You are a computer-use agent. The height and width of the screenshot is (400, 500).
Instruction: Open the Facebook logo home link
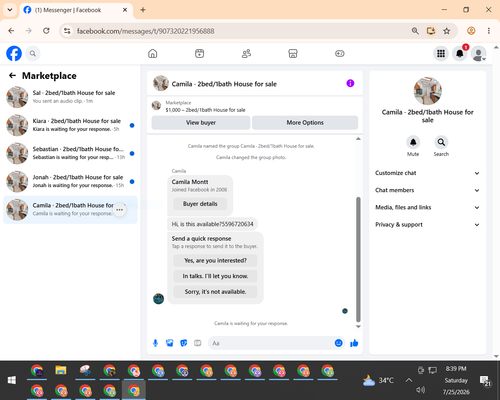pos(14,53)
